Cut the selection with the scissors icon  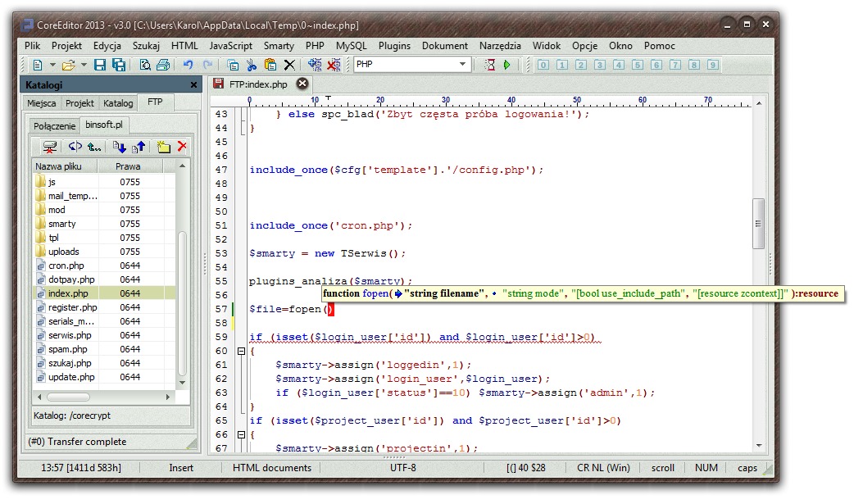tap(252, 65)
